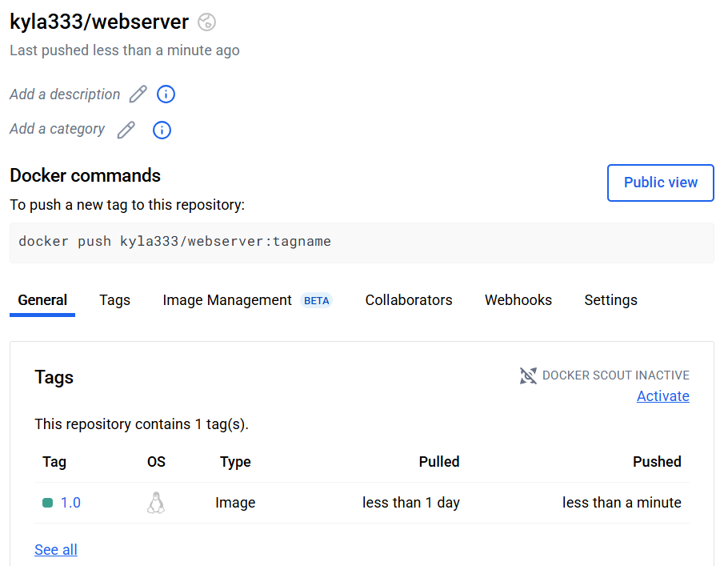Viewport: 728px width, 566px height.
Task: Open the Collaborators tab
Action: click(x=409, y=300)
